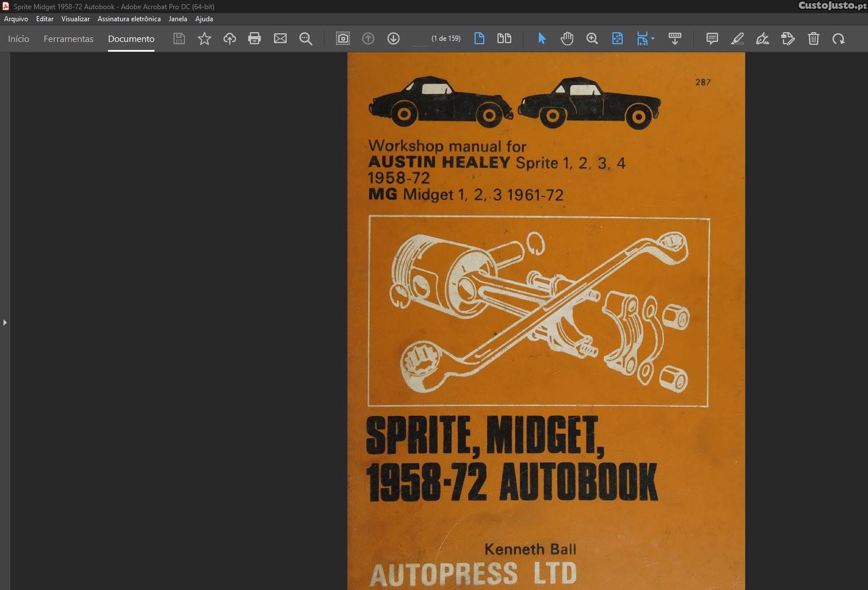Image resolution: width=868 pixels, height=590 pixels.
Task: Open fit width options dropdown arrow
Action: click(x=653, y=39)
